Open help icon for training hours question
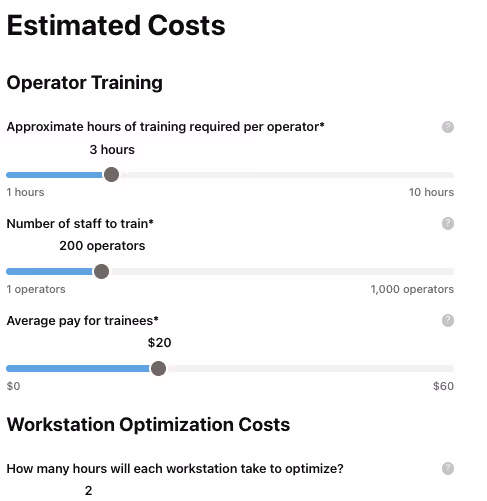The image size is (487, 501). [448, 127]
